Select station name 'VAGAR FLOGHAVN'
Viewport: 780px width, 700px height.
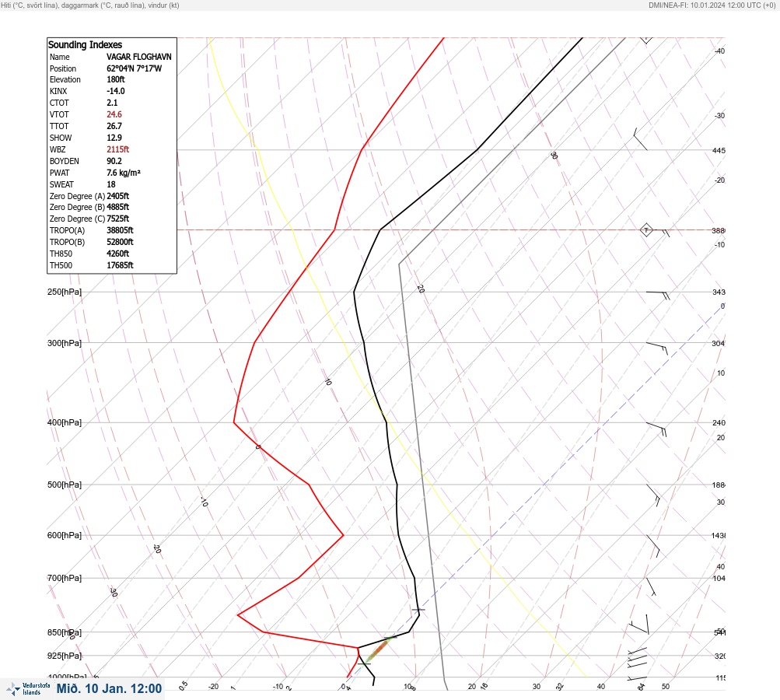click(138, 57)
